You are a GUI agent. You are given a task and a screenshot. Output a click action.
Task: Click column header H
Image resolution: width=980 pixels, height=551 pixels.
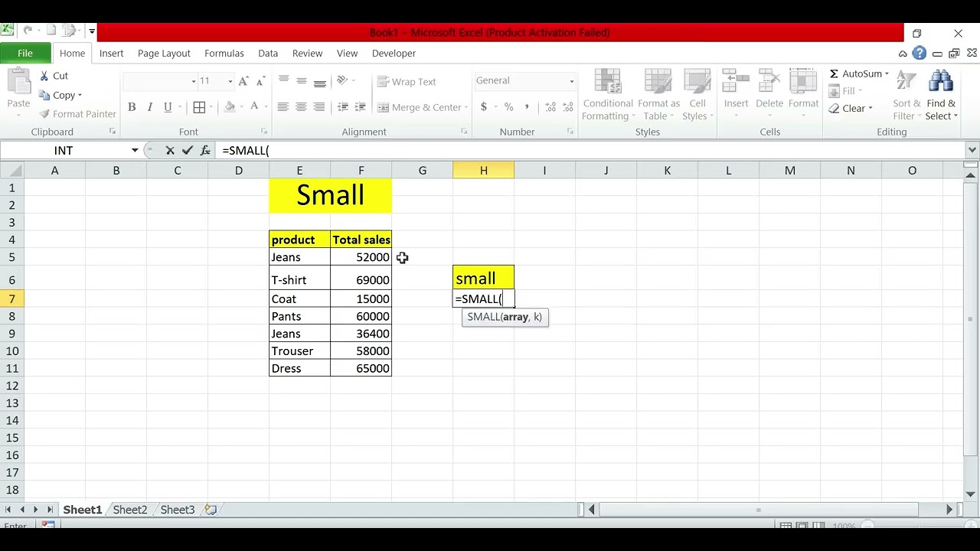[x=483, y=171]
